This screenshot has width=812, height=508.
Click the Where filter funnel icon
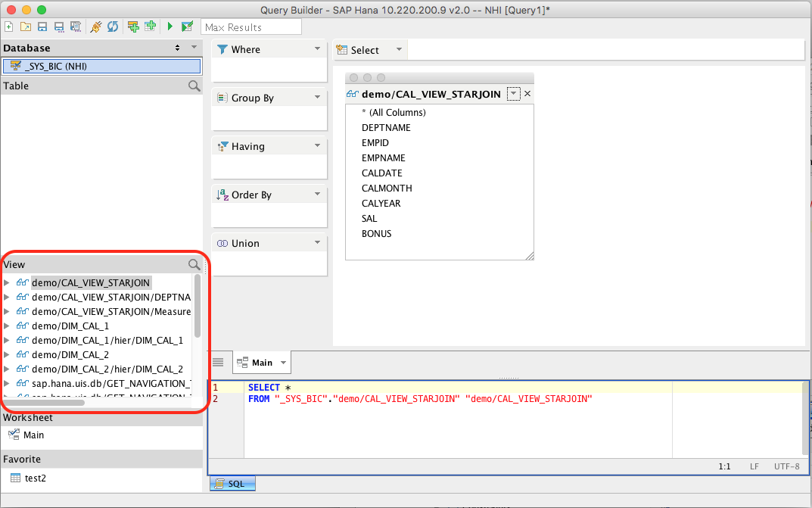pyautogui.click(x=222, y=49)
